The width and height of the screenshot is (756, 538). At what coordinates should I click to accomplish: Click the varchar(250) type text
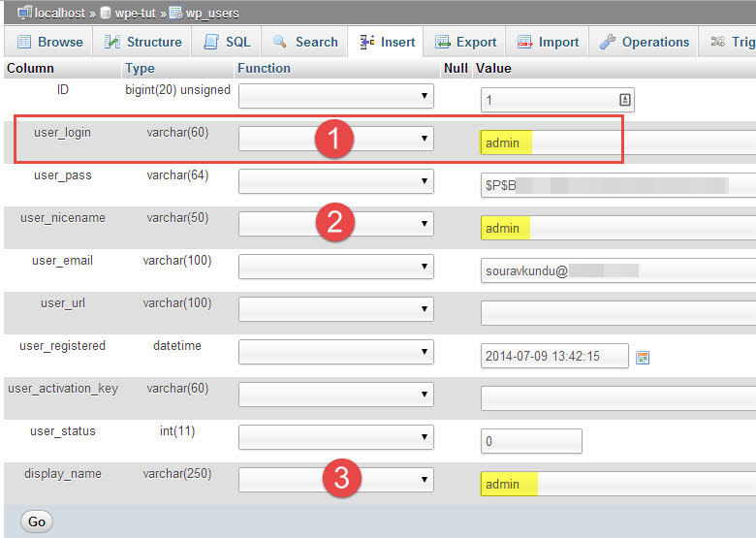177,474
